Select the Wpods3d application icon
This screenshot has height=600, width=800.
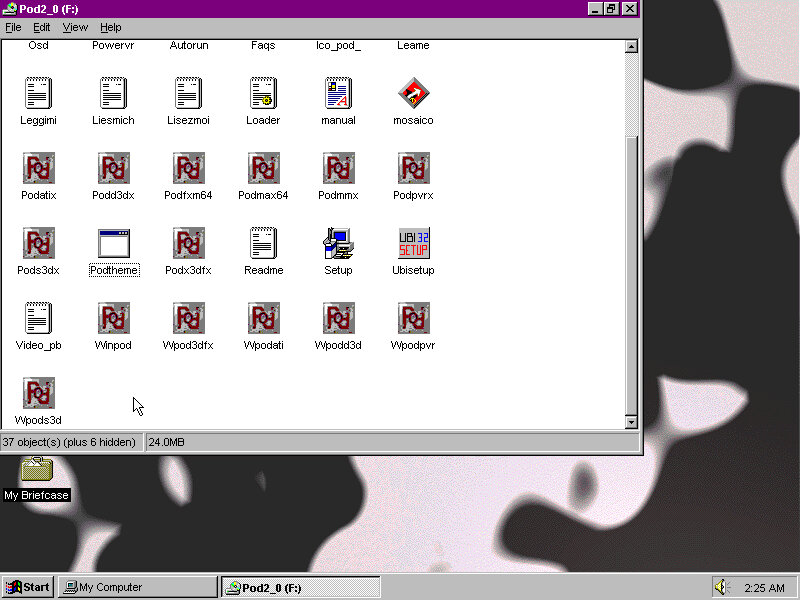(38, 394)
